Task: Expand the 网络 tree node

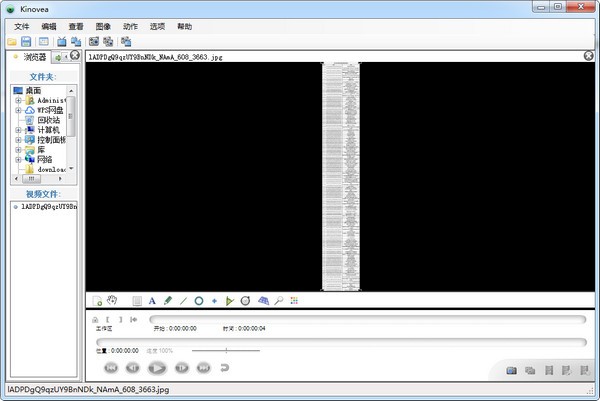Action: click(18, 159)
